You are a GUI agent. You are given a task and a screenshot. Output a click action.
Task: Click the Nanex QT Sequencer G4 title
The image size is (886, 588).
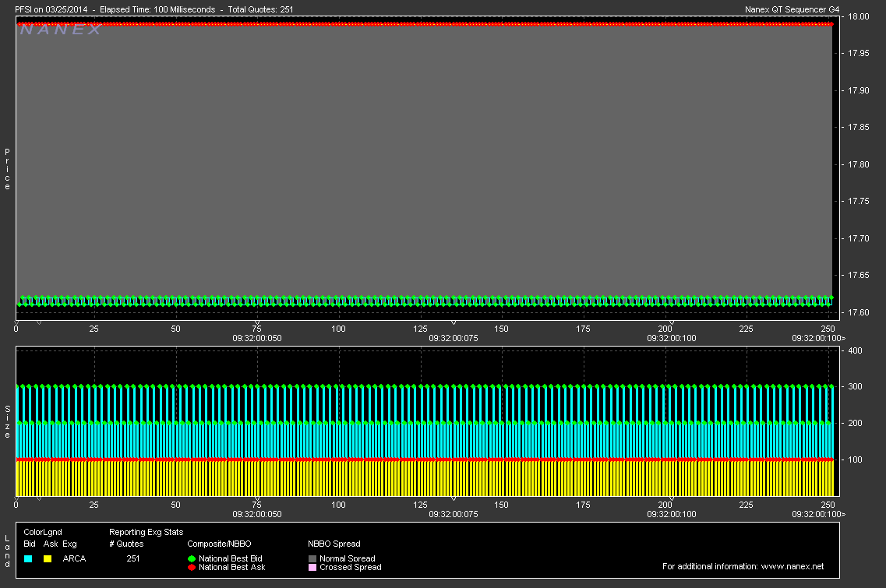click(792, 9)
